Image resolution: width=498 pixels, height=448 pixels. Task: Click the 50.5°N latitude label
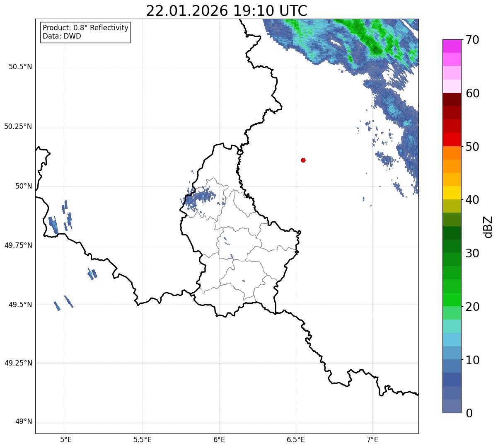[x=20, y=67]
